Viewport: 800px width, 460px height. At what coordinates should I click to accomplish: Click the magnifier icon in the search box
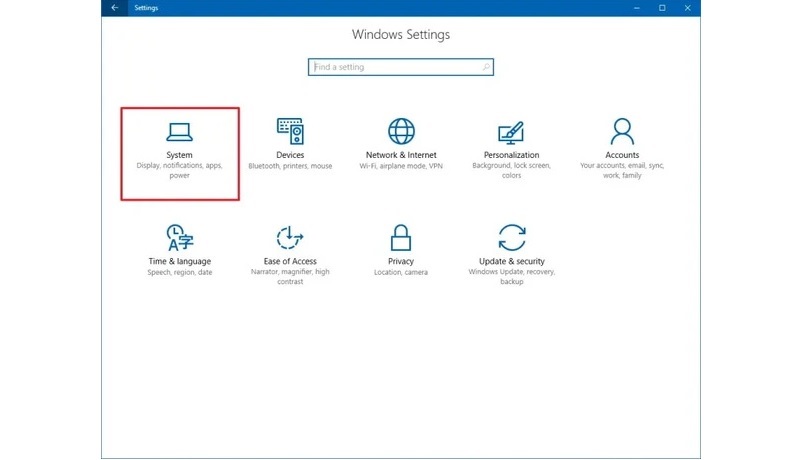pyautogui.click(x=486, y=67)
